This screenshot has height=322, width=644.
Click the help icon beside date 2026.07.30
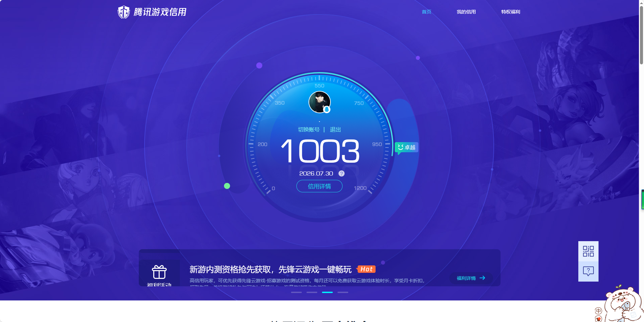click(341, 173)
